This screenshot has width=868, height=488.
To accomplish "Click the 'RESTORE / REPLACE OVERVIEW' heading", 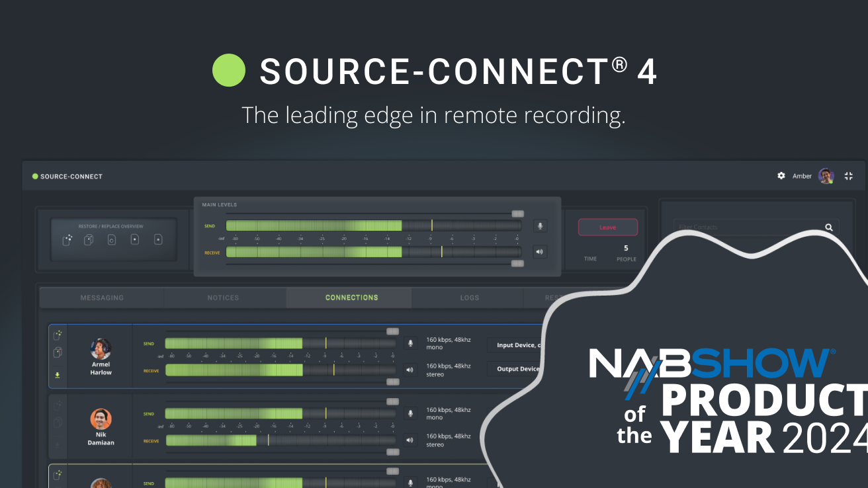I will coord(110,226).
